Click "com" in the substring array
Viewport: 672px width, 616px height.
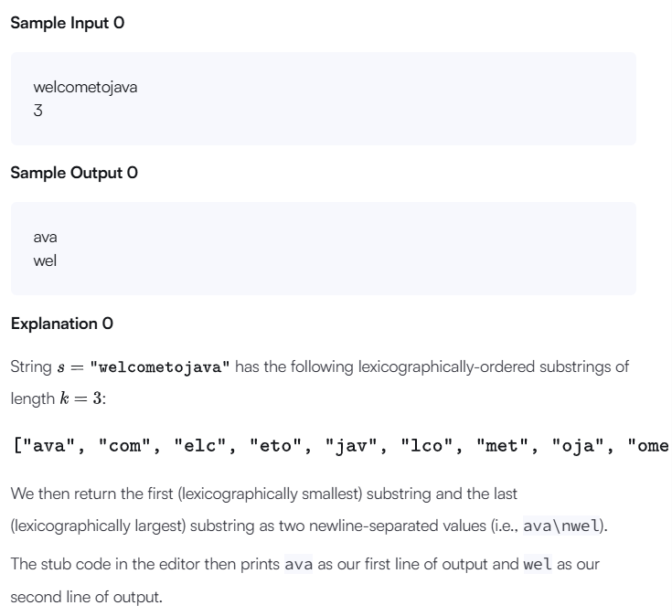(x=124, y=446)
